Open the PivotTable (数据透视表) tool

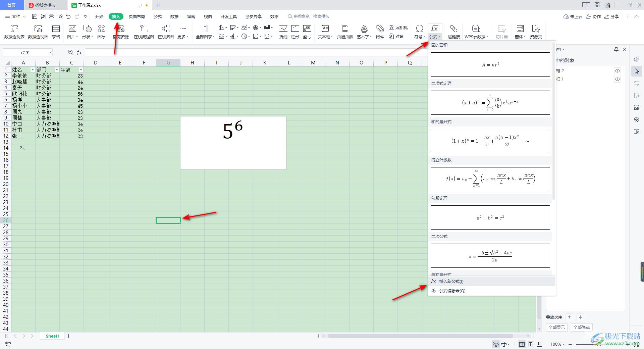click(14, 32)
